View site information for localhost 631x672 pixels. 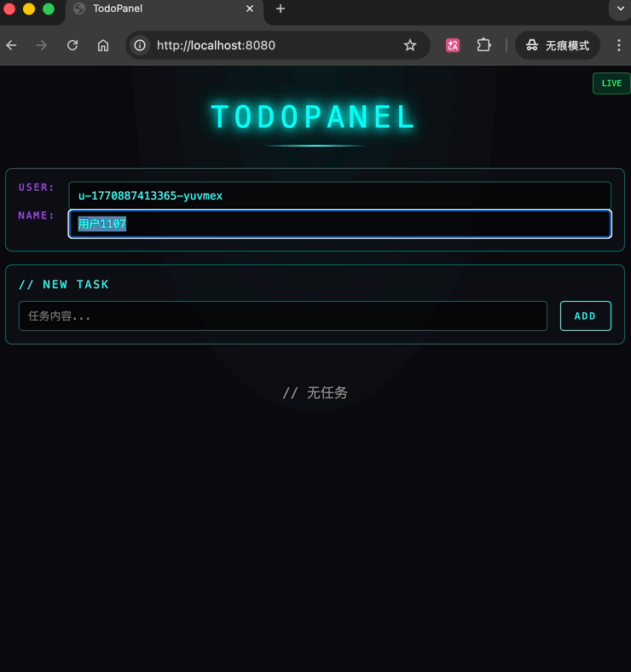(141, 45)
